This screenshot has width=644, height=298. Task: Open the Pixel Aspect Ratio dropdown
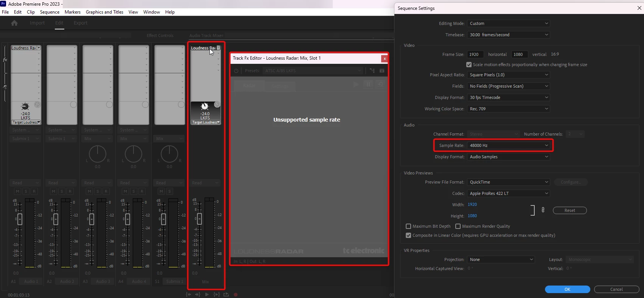[508, 75]
